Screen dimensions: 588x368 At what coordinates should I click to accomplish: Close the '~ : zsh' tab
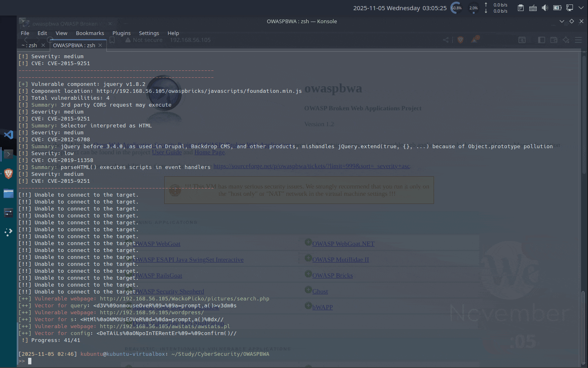(43, 45)
